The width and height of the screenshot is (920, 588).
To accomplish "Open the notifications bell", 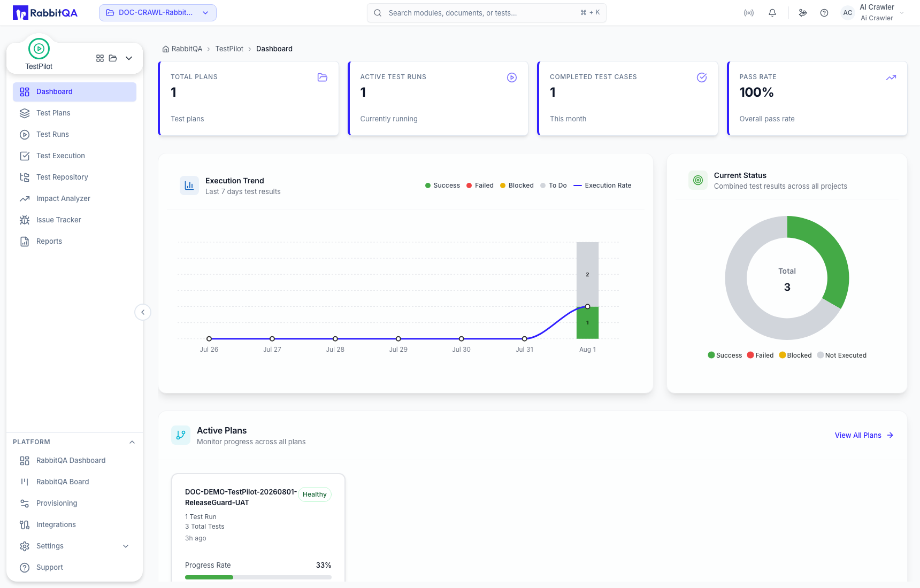I will click(x=772, y=13).
